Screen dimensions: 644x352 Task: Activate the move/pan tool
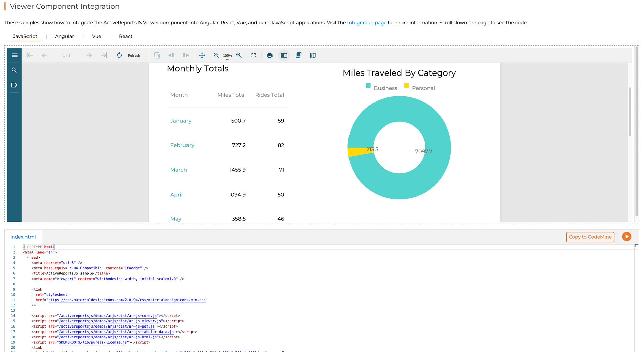tap(202, 55)
